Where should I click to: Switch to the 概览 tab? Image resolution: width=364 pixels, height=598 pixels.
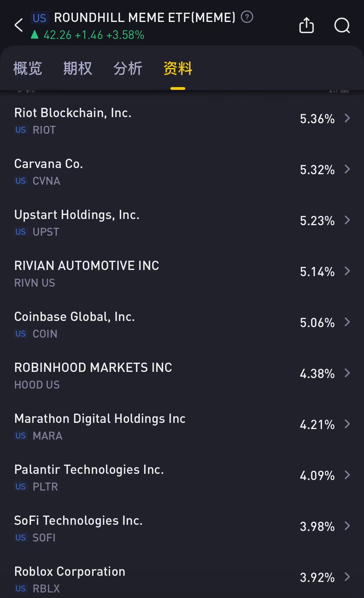pos(28,68)
